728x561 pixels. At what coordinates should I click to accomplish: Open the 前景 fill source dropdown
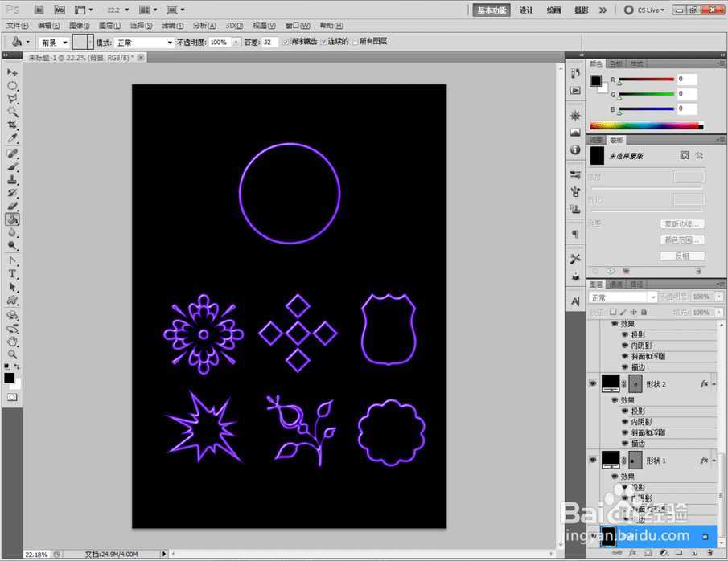point(53,42)
